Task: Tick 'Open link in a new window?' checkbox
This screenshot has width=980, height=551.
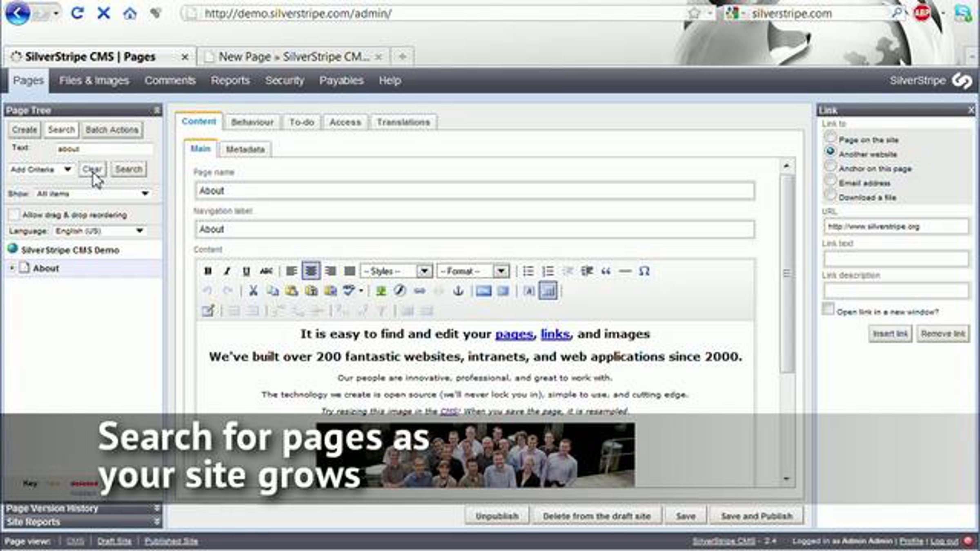Action: [x=828, y=309]
